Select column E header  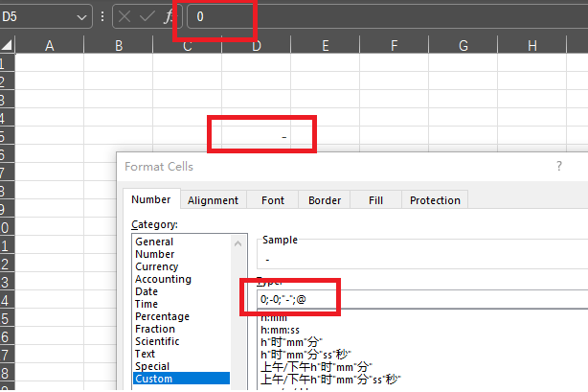326,45
